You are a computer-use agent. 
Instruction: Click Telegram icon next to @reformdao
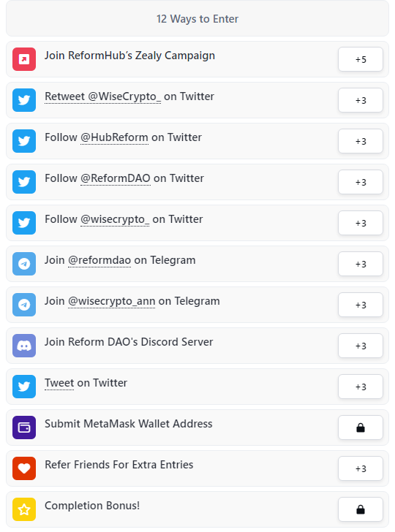[x=24, y=264]
